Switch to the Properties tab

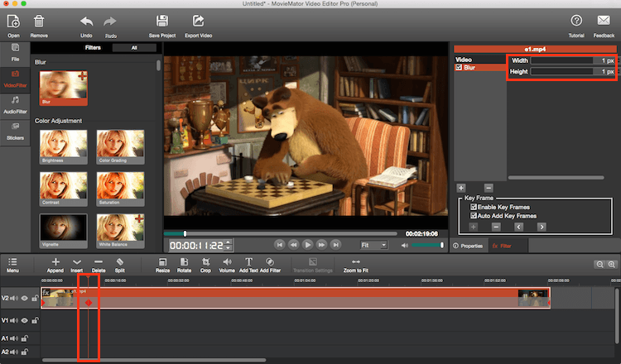[x=469, y=246]
